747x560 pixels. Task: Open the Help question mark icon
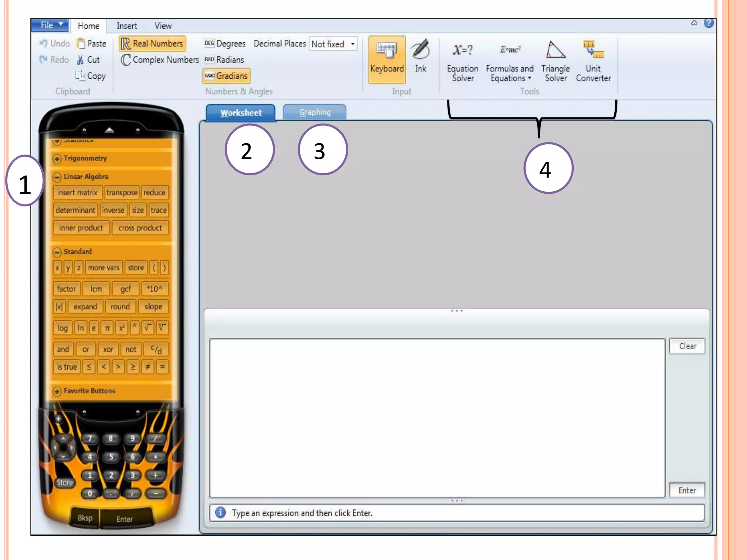click(708, 24)
